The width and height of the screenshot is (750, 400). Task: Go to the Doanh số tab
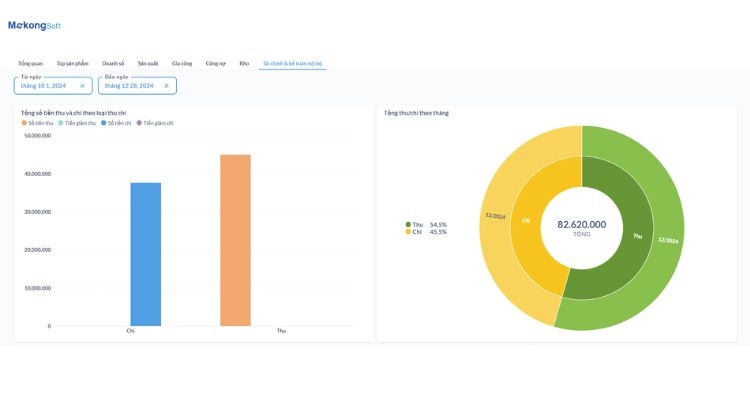click(113, 63)
